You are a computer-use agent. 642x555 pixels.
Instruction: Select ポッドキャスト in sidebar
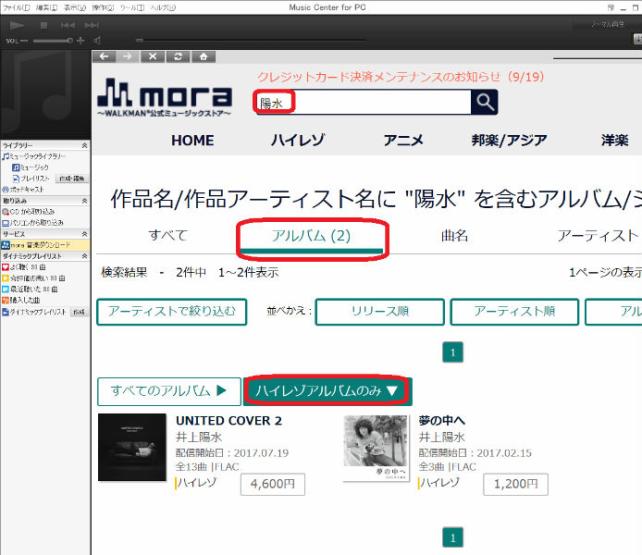(23, 190)
